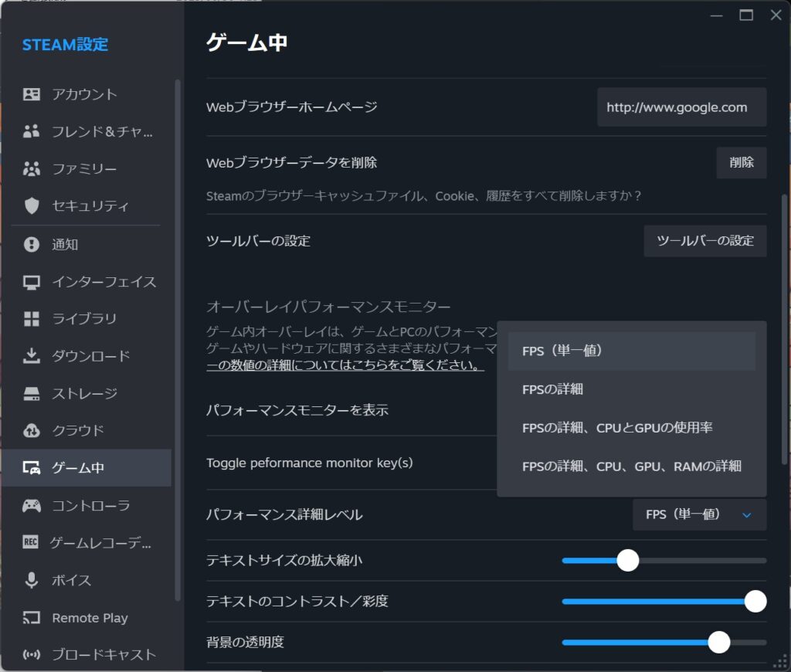
Task: Click the main settings panel scrollbar
Action: point(784,329)
